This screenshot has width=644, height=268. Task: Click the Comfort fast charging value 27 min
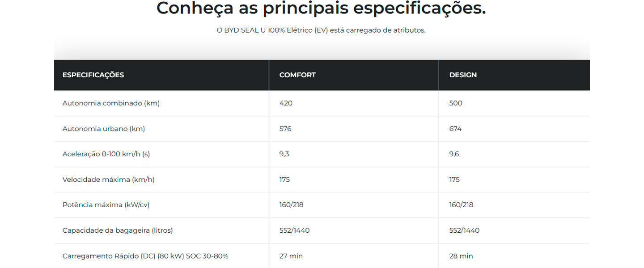[291, 256]
